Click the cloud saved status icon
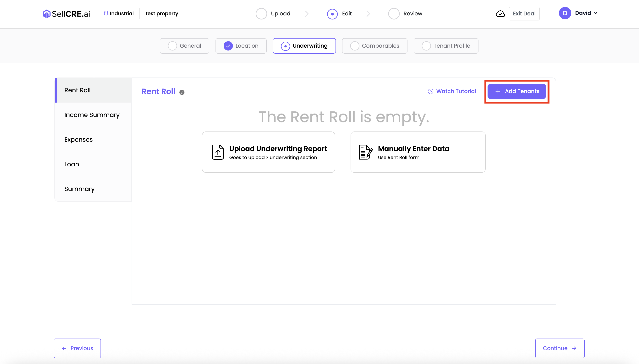639x364 pixels. tap(500, 14)
